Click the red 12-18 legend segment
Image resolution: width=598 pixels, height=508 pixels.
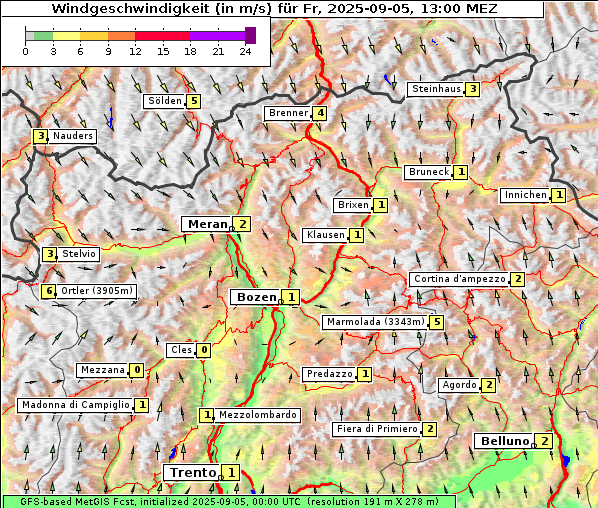click(162, 36)
